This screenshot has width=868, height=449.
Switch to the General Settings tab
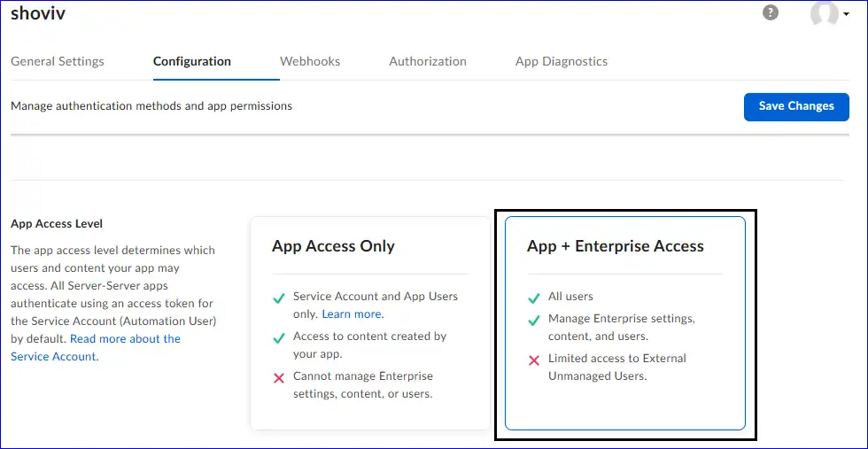58,61
